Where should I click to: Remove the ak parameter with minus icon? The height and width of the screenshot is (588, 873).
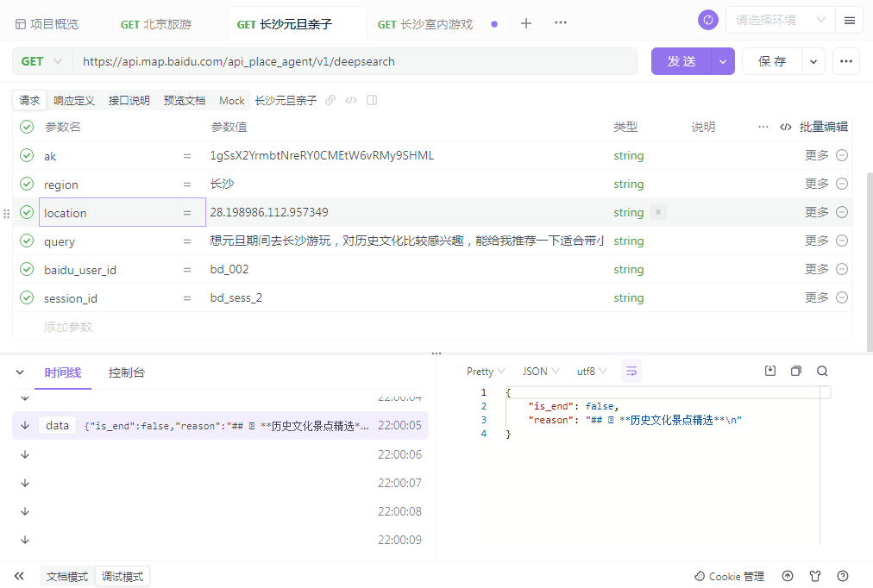pos(842,155)
